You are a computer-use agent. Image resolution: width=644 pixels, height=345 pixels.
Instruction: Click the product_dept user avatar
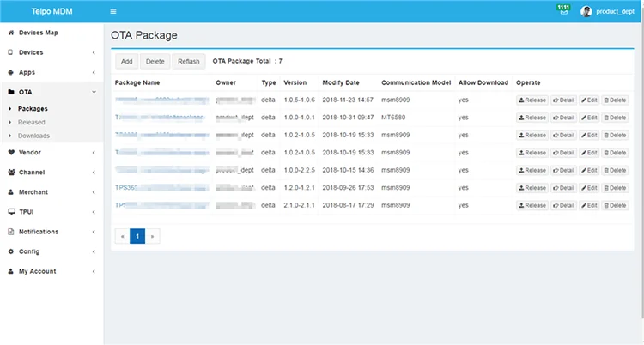click(586, 11)
